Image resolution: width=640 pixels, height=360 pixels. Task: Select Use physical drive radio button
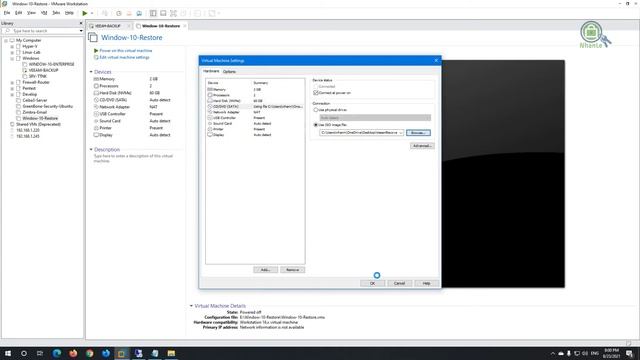click(316, 110)
